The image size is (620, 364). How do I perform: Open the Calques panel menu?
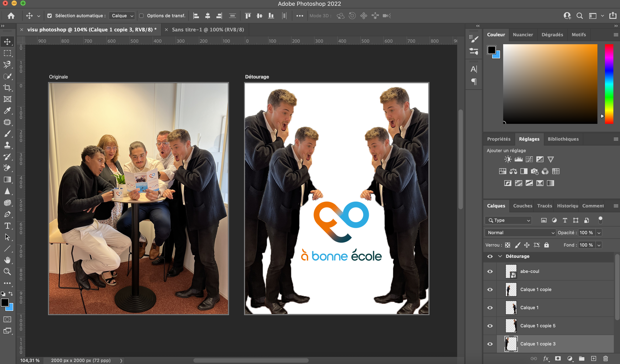[616, 206]
